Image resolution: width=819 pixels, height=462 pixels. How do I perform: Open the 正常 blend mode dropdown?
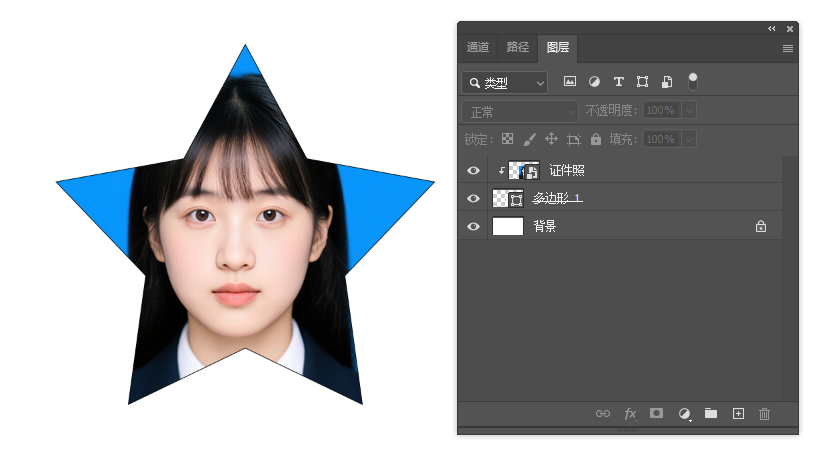tap(520, 111)
